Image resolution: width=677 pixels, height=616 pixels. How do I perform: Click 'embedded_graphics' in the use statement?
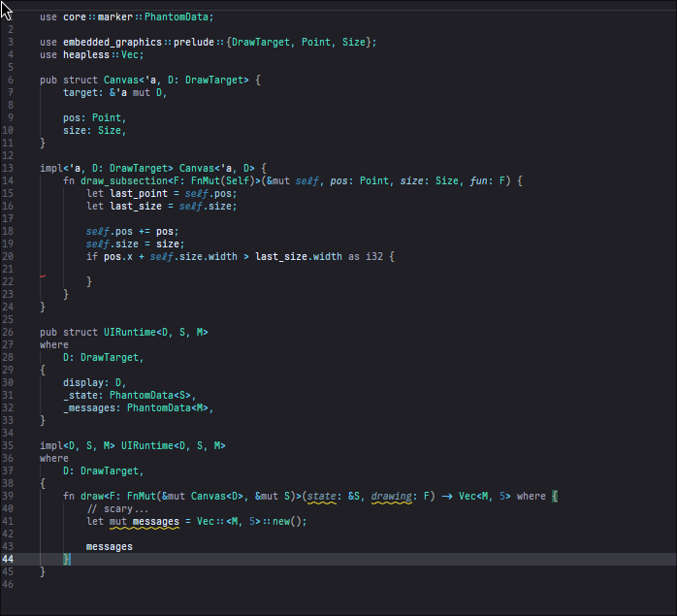pos(113,42)
